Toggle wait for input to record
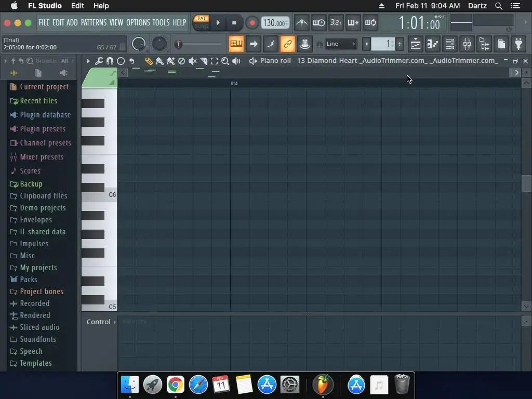The height and width of the screenshot is (399, 532). tap(318, 23)
